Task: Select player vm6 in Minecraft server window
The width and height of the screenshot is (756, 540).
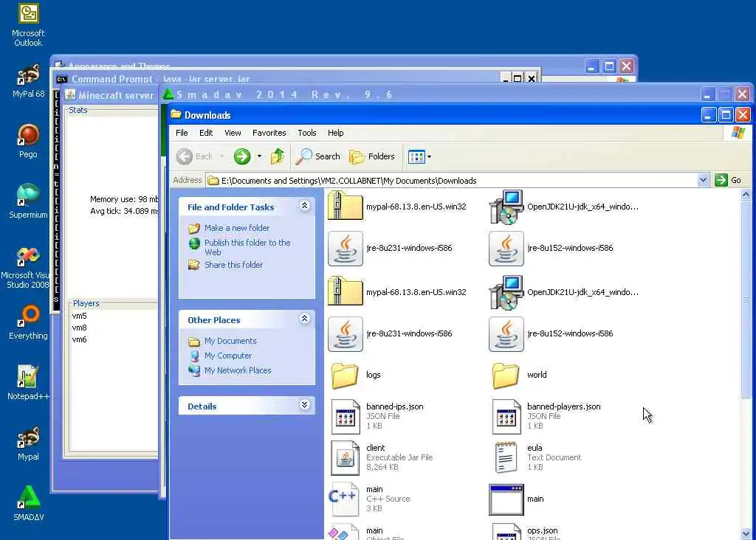Action: (79, 339)
